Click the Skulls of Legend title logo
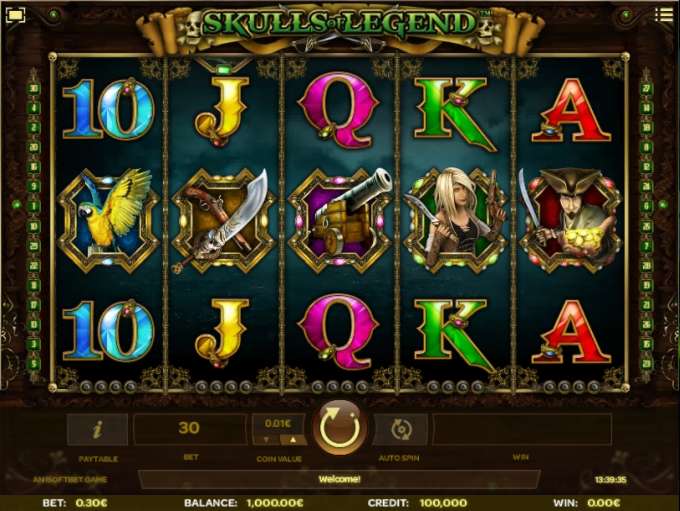This screenshot has height=511, width=680. pyautogui.click(x=340, y=24)
